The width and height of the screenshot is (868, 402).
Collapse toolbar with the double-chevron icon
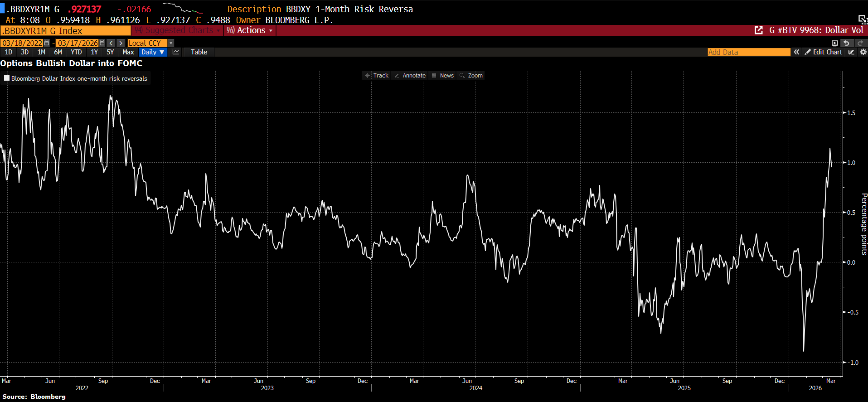[796, 52]
